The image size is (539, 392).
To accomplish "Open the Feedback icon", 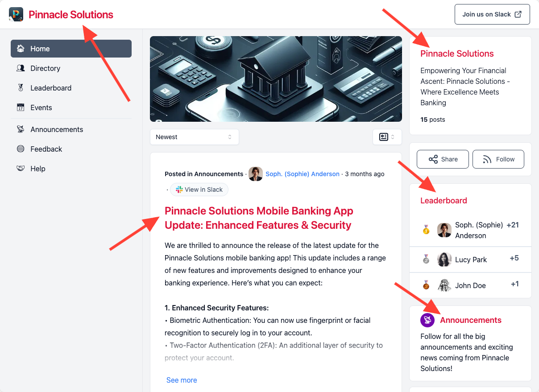I will click(x=21, y=149).
